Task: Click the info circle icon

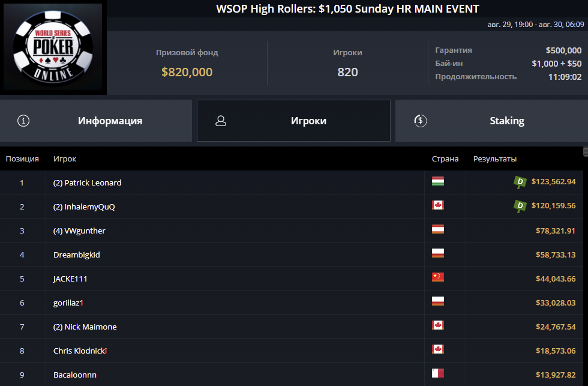Action: 23,121
